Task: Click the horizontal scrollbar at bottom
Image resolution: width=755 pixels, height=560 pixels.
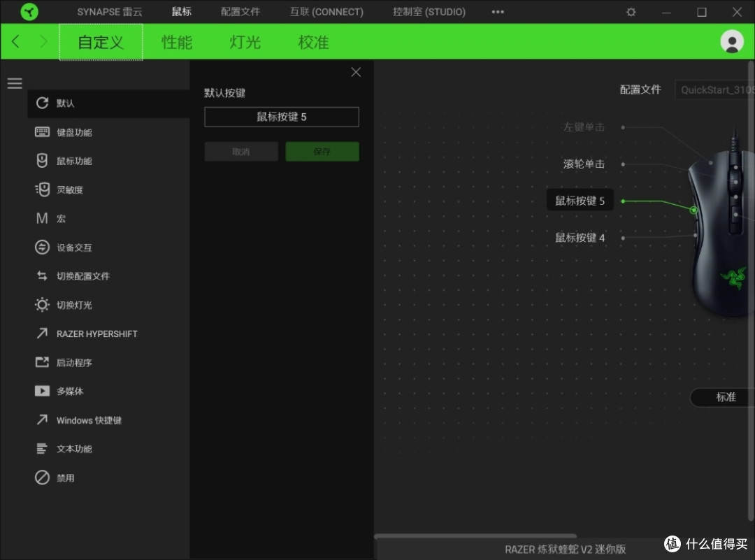Action: pos(475,536)
